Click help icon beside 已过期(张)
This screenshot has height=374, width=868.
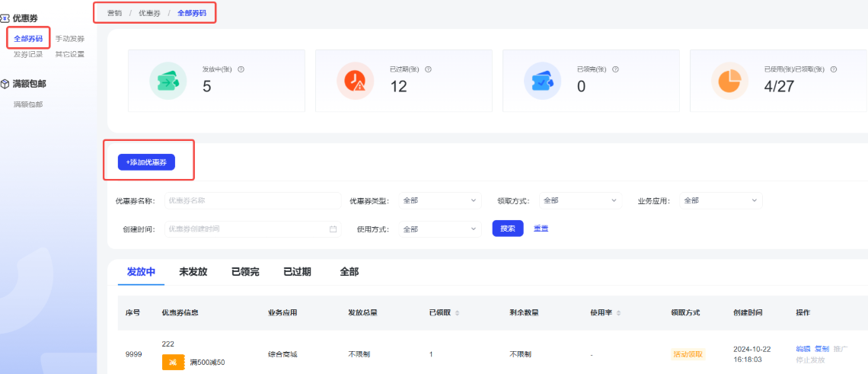click(428, 69)
